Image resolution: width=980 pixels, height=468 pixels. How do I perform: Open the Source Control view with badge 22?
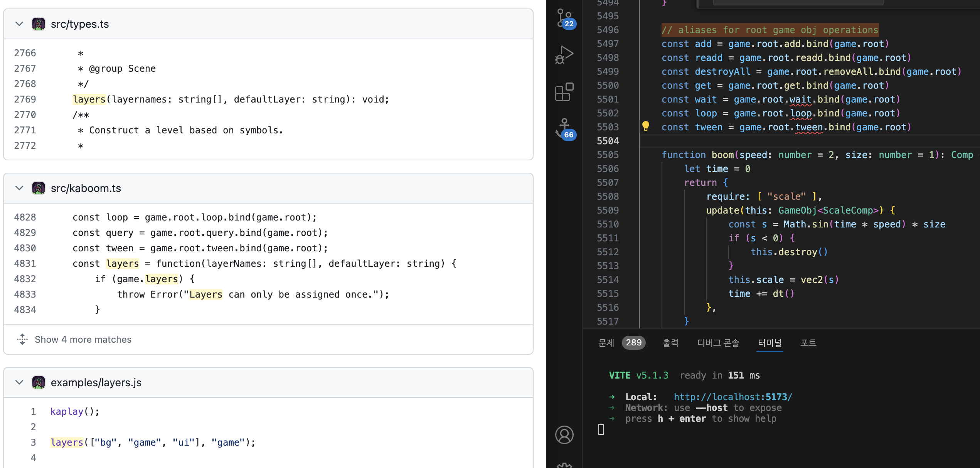click(x=564, y=19)
